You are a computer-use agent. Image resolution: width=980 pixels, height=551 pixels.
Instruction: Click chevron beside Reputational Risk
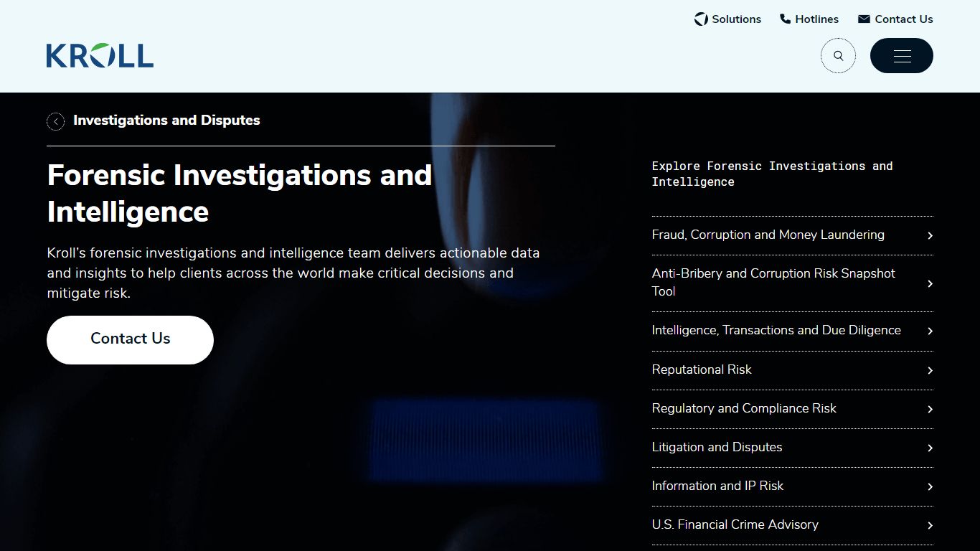(x=930, y=370)
